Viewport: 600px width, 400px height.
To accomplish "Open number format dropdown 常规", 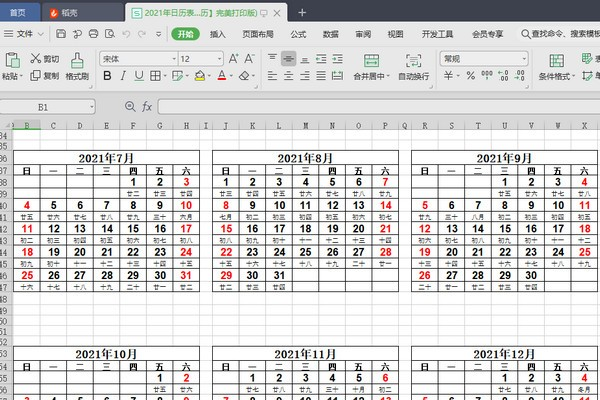I will point(524,59).
